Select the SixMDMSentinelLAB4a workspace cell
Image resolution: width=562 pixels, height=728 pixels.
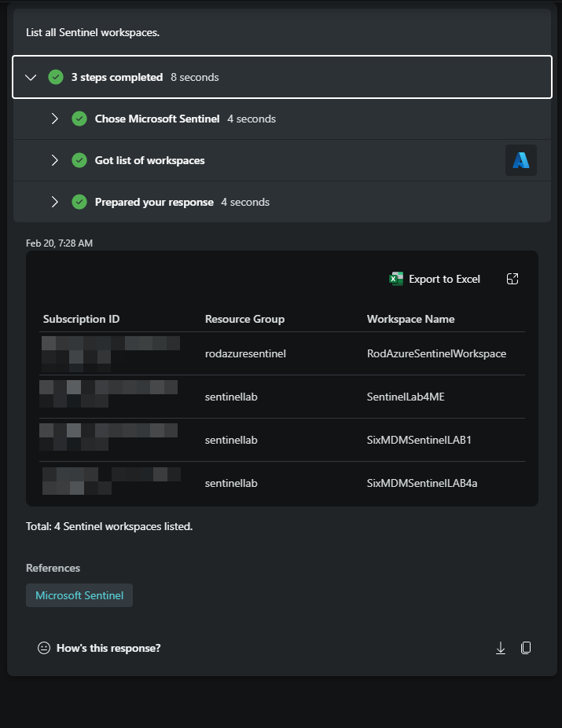pos(422,483)
